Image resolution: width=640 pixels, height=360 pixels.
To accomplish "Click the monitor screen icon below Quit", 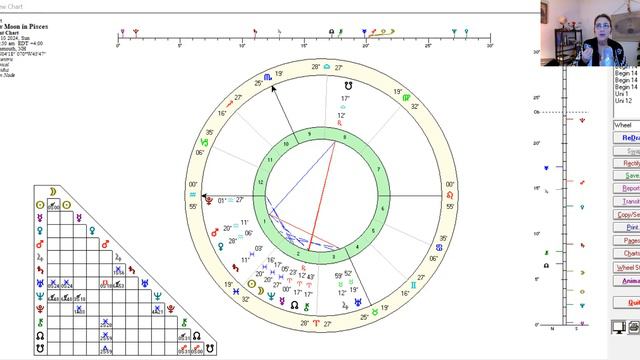I will (x=619, y=327).
